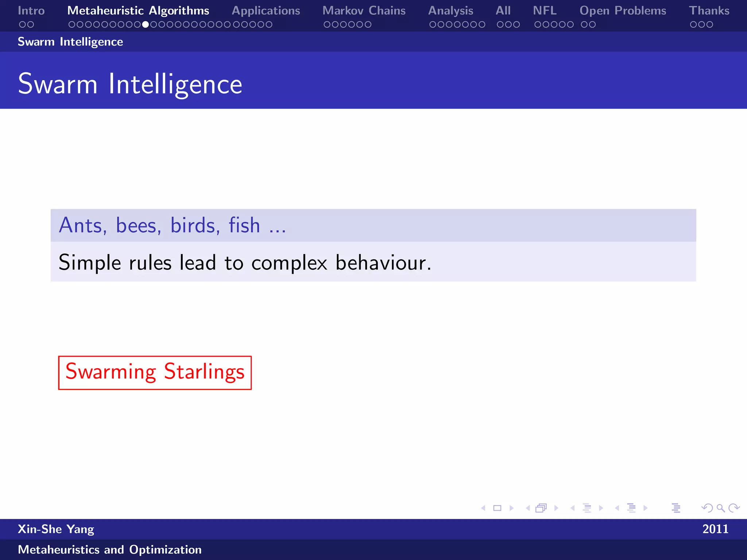Select the first dot under All
The height and width of the screenshot is (560, 747).
point(500,24)
